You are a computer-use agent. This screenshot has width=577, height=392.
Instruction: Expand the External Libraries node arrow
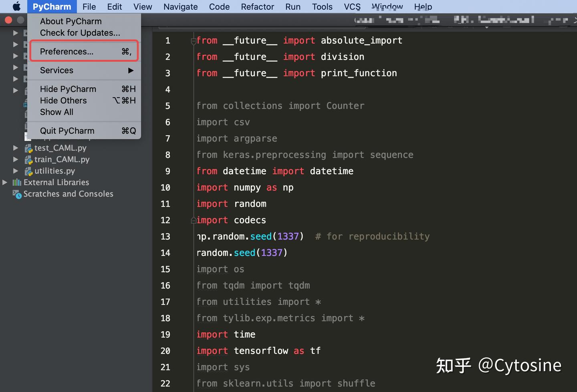pyautogui.click(x=5, y=183)
